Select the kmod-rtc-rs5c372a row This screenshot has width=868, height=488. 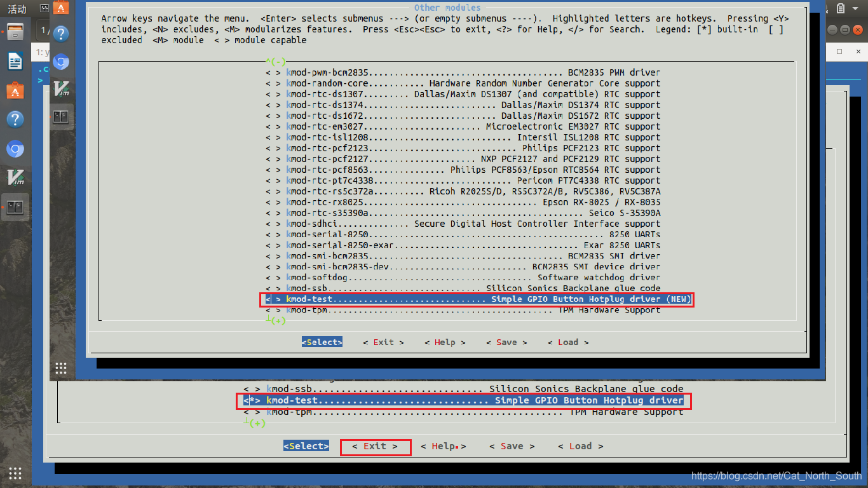click(x=463, y=191)
